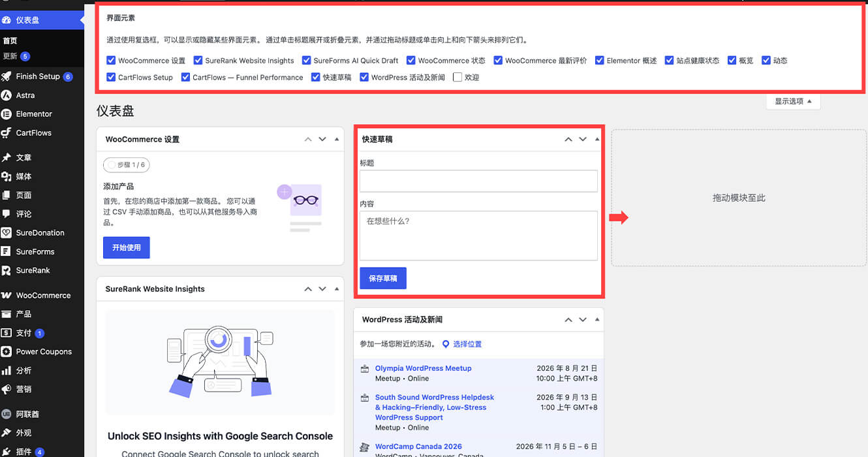Click the Finish Setup badge 6
Screen dimensions: 868x457
click(68, 77)
